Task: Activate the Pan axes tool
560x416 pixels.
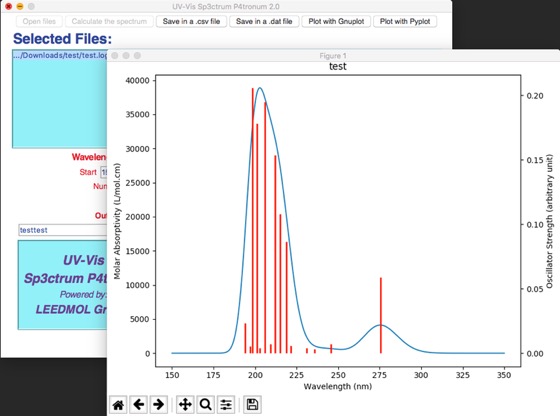Action: coord(185,405)
